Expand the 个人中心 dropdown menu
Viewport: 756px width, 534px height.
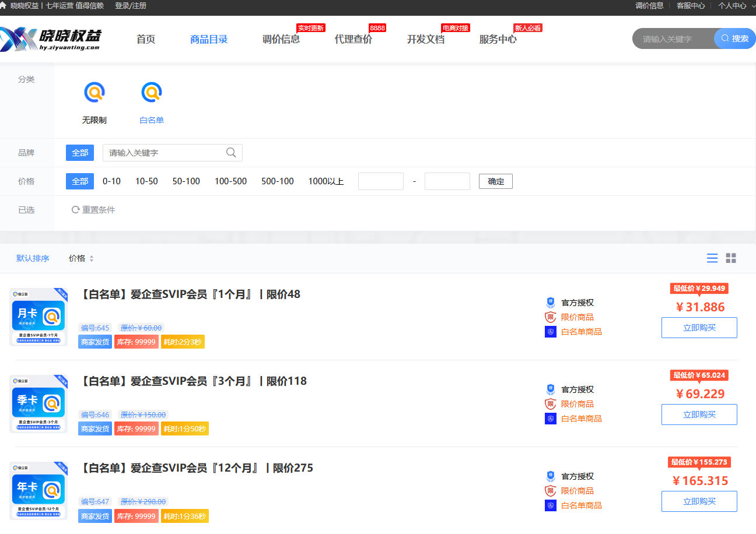(735, 6)
